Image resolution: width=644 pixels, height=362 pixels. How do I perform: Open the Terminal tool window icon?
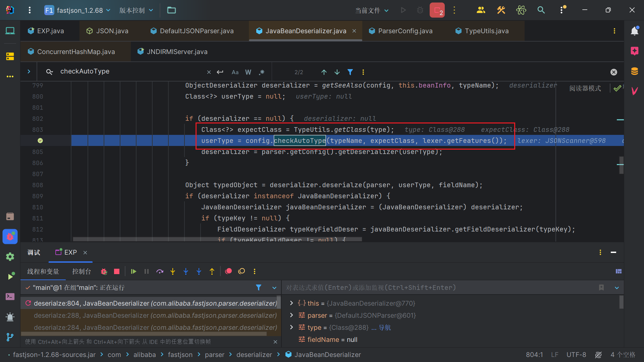pyautogui.click(x=10, y=297)
